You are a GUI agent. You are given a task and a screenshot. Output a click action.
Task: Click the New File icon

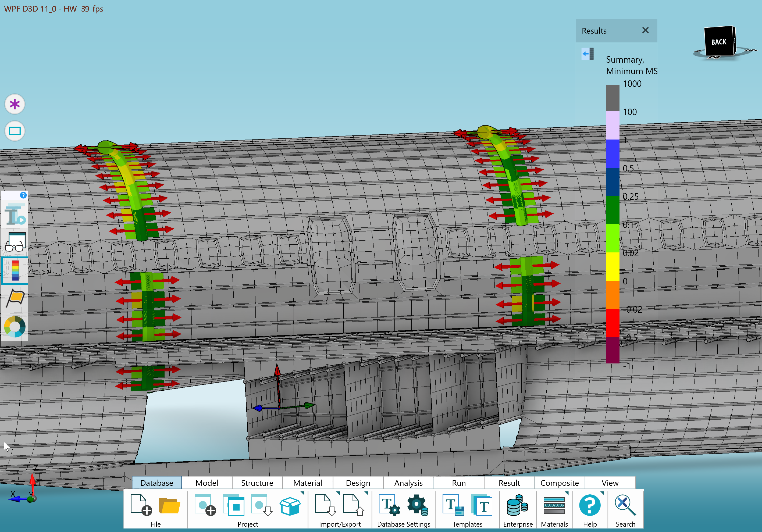click(x=141, y=505)
